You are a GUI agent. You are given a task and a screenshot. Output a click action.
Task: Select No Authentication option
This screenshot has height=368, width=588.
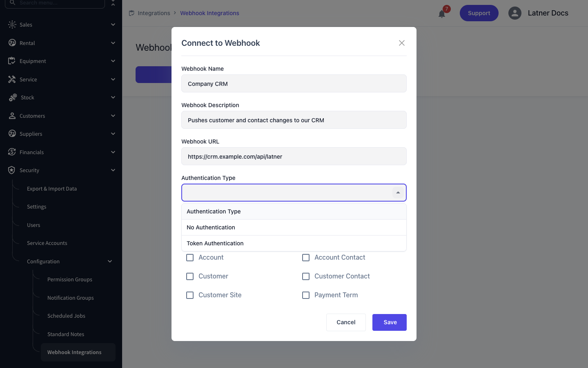(294, 227)
